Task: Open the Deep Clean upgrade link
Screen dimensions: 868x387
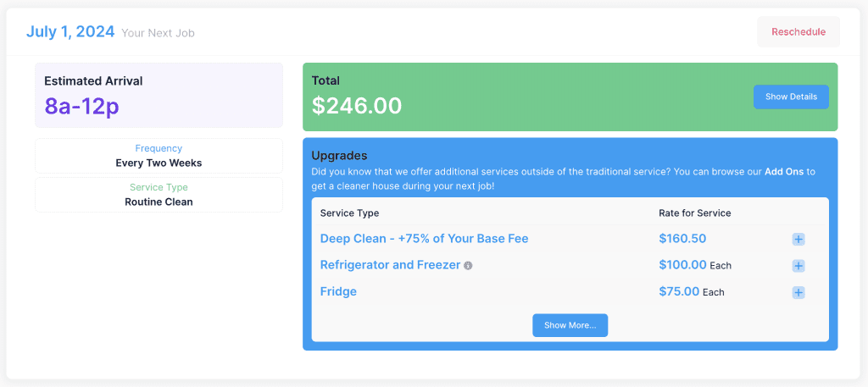Action: pos(424,239)
